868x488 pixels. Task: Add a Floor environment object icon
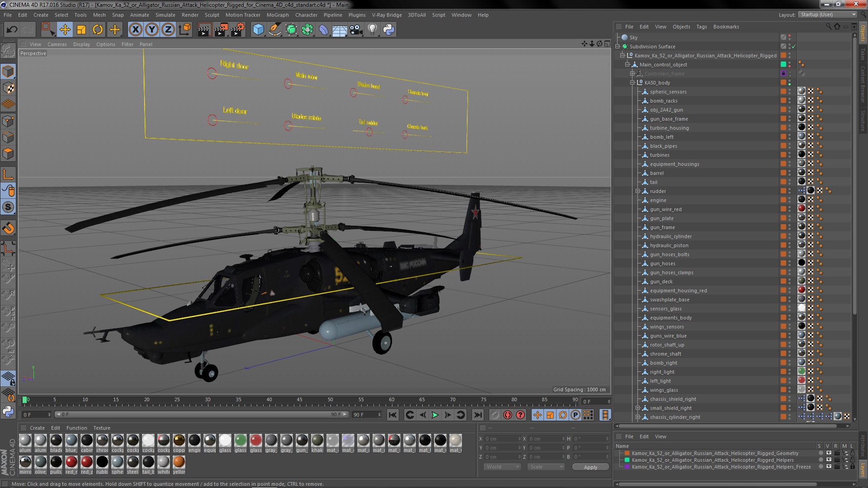(x=340, y=30)
